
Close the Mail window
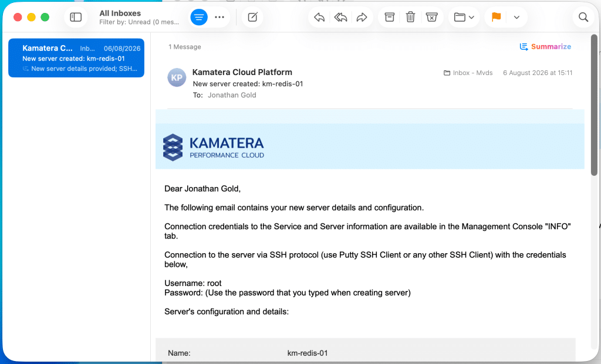(18, 17)
